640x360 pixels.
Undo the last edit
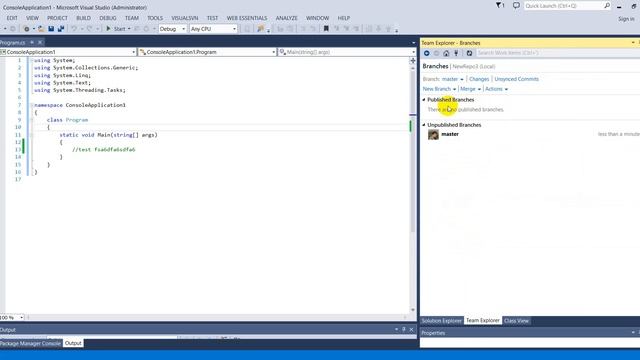coord(74,29)
